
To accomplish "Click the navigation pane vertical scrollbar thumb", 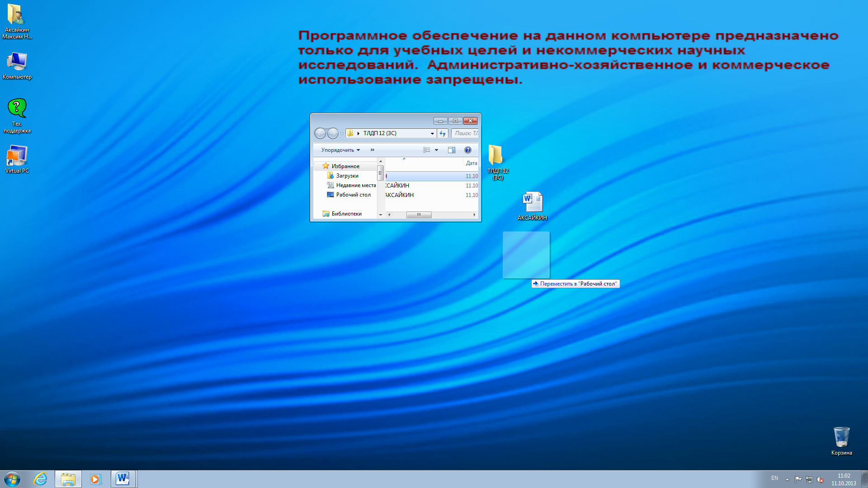I will click(381, 173).
